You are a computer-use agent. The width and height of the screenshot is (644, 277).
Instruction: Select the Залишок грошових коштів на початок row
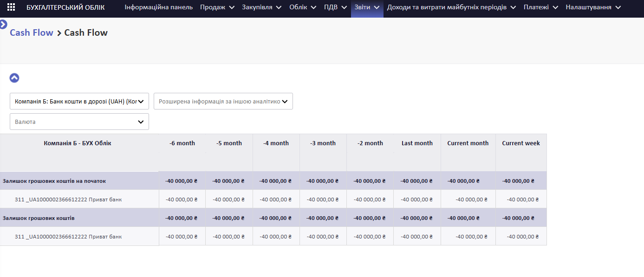tap(273, 181)
